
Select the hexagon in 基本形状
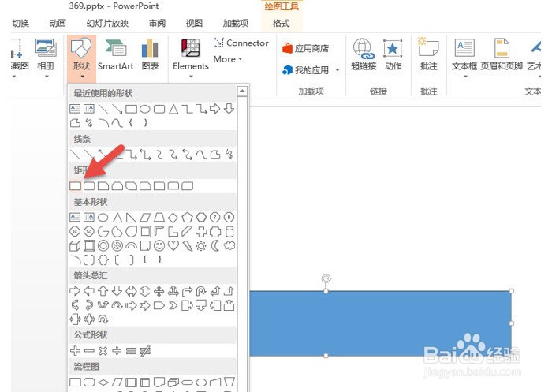pyautogui.click(x=201, y=218)
